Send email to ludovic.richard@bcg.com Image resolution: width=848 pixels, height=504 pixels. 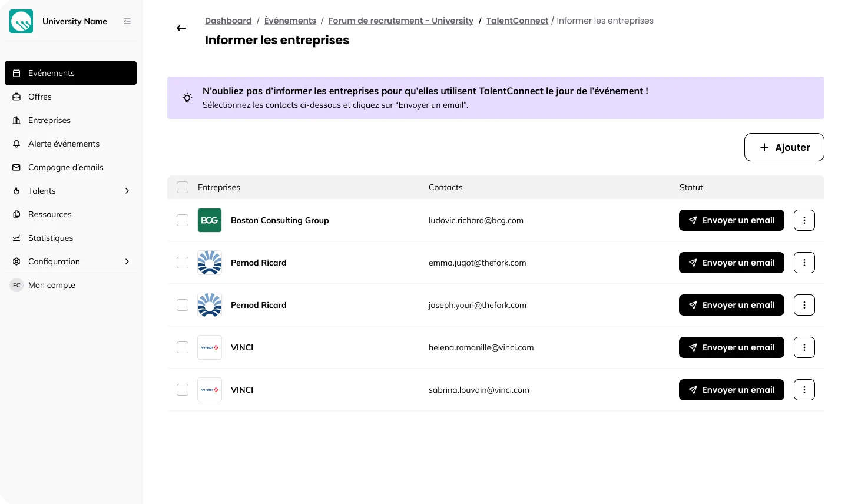coord(731,220)
